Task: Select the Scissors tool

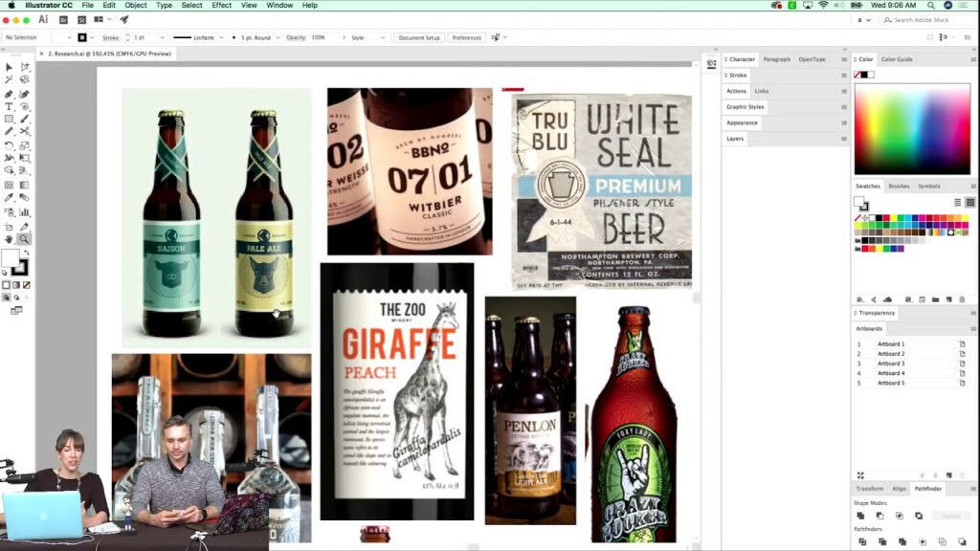Action: (x=24, y=131)
